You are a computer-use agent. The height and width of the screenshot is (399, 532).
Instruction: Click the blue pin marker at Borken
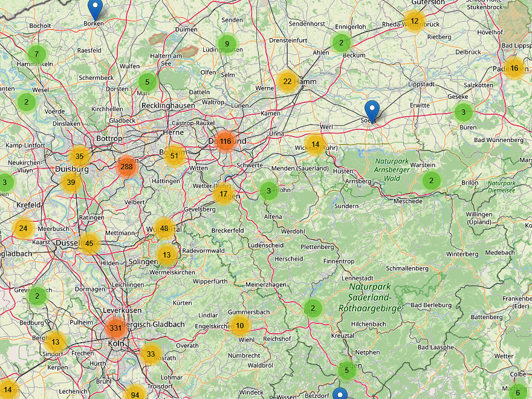(x=95, y=10)
